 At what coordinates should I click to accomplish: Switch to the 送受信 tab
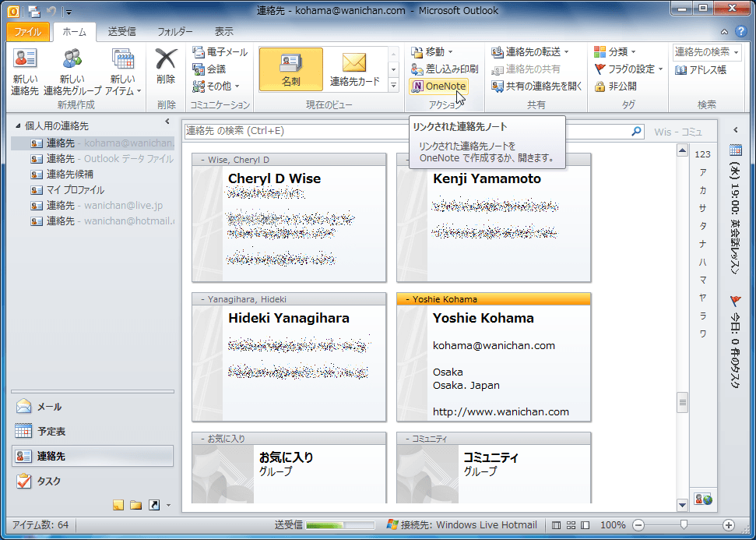pyautogui.click(x=121, y=32)
